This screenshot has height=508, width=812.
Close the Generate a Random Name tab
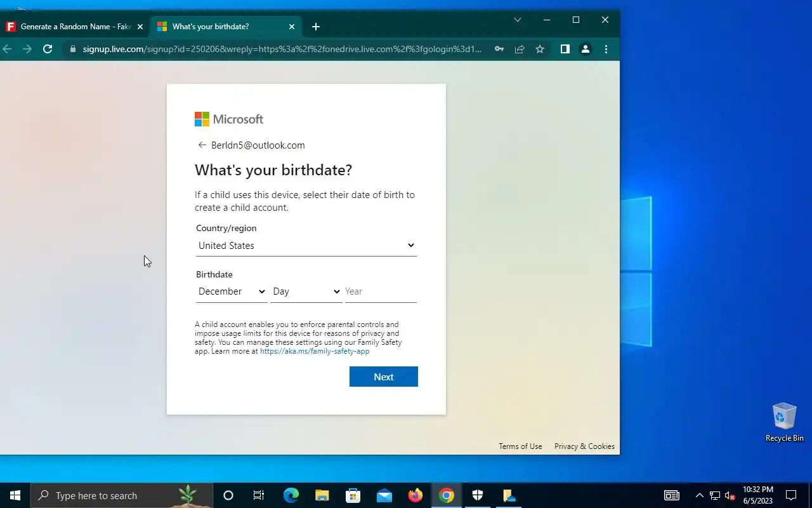tap(140, 27)
